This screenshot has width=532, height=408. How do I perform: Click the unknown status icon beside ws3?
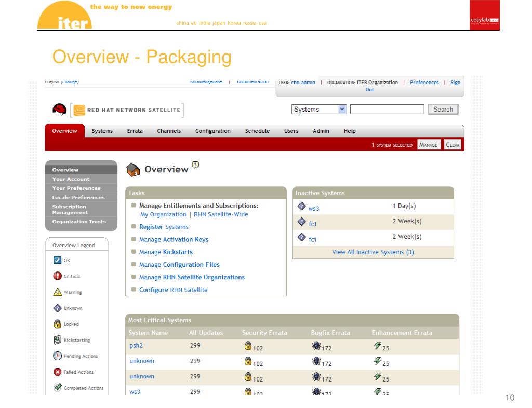point(302,206)
